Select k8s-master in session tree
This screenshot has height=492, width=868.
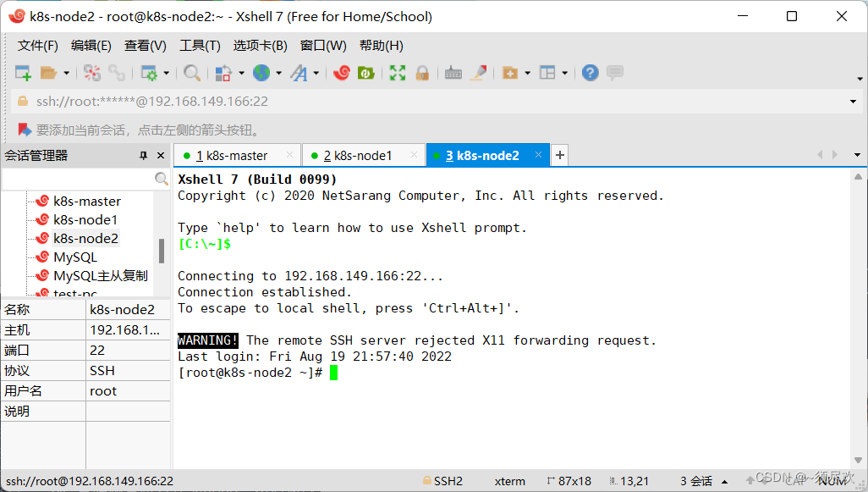87,202
